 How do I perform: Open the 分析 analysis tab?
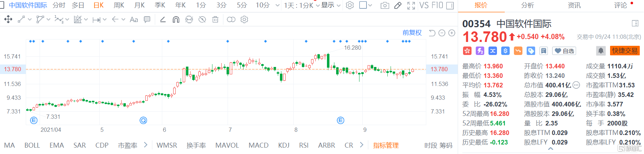527,5
